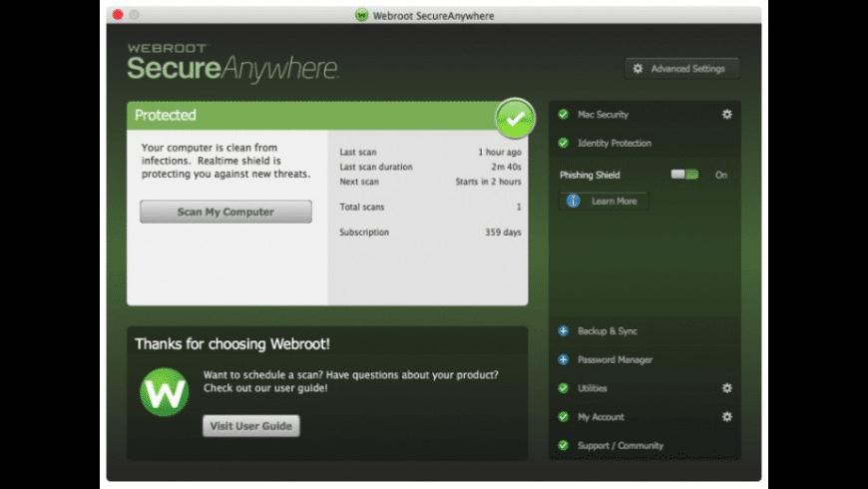Open Advanced Settings
The width and height of the screenshot is (868, 489).
coord(682,69)
